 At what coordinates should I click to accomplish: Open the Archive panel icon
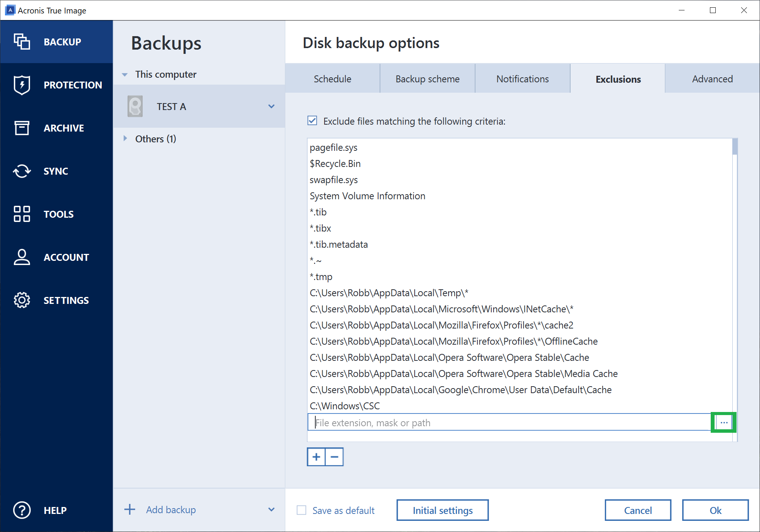pyautogui.click(x=22, y=128)
